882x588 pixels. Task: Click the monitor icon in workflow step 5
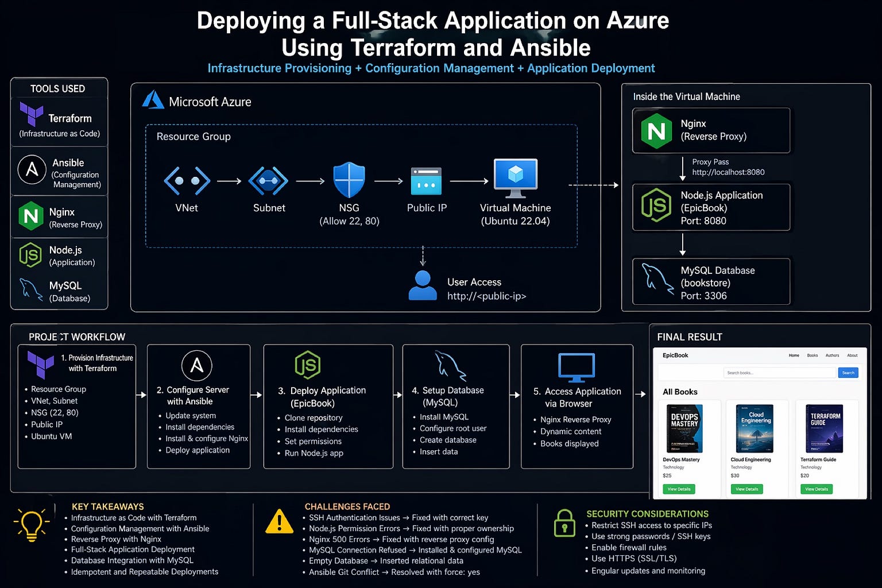[577, 367]
